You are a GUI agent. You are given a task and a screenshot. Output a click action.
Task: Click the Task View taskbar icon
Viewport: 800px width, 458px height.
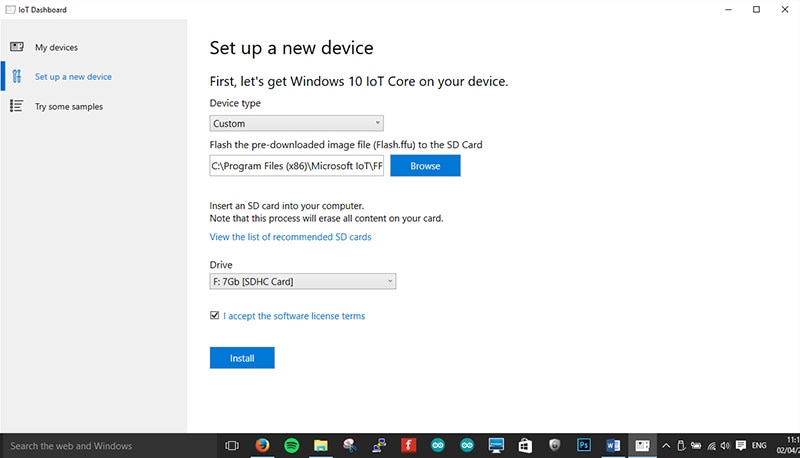click(x=232, y=445)
